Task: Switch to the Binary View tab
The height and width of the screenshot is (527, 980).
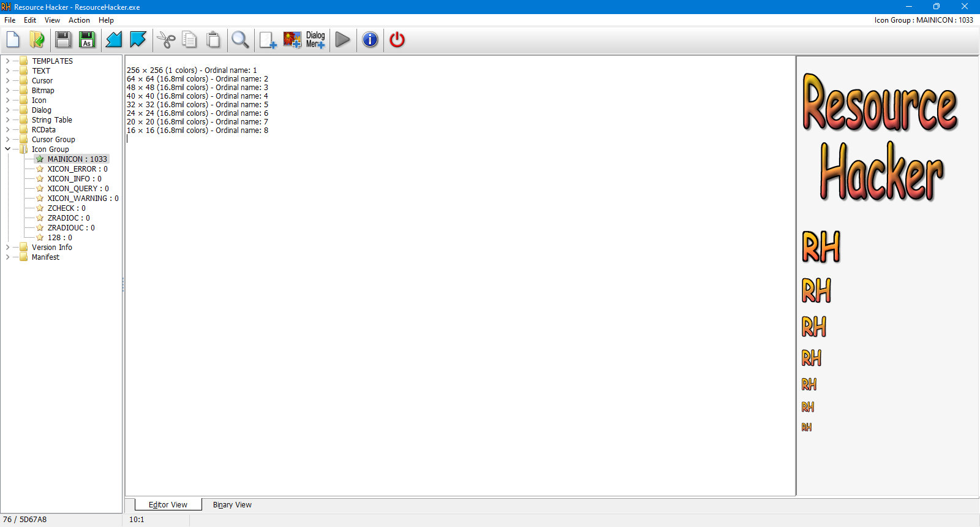Action: tap(232, 505)
